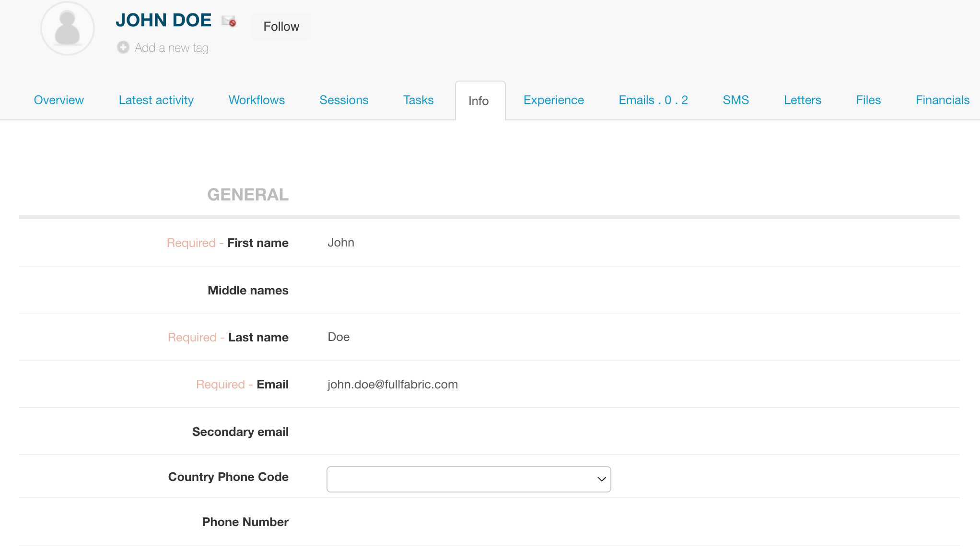Switch to the Experience tab

553,100
